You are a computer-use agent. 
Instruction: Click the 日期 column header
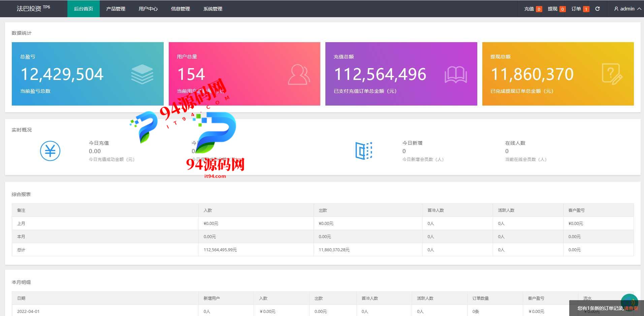tap(21, 298)
